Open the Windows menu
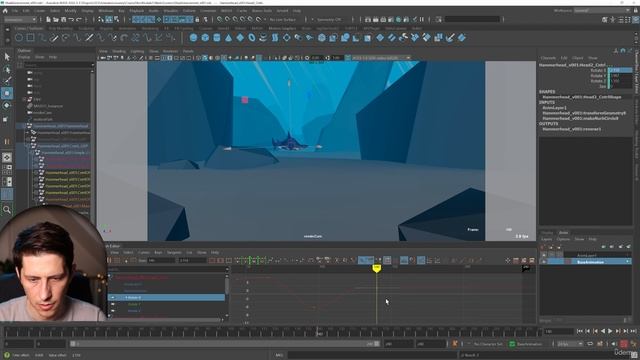 pyautogui.click(x=106, y=11)
